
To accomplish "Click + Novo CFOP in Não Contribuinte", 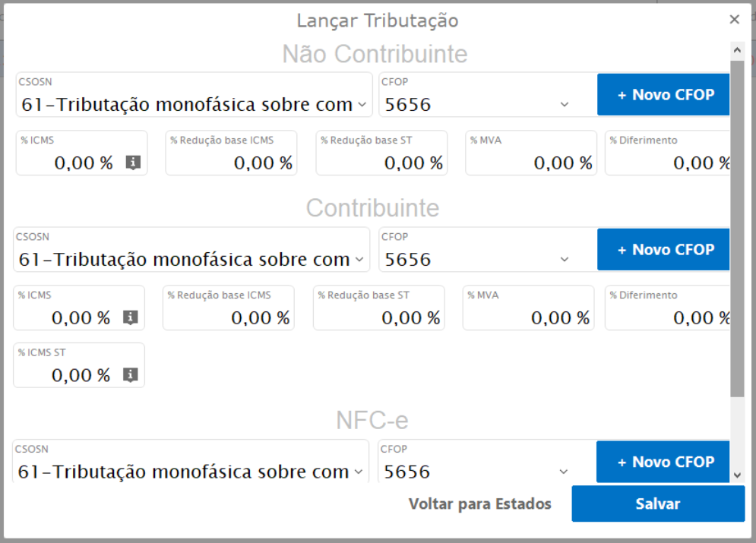I will 665,95.
